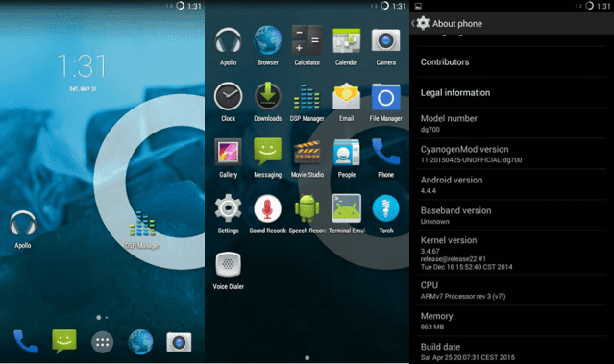Tap the About phone title
This screenshot has height=364, width=614.
pos(457,24)
